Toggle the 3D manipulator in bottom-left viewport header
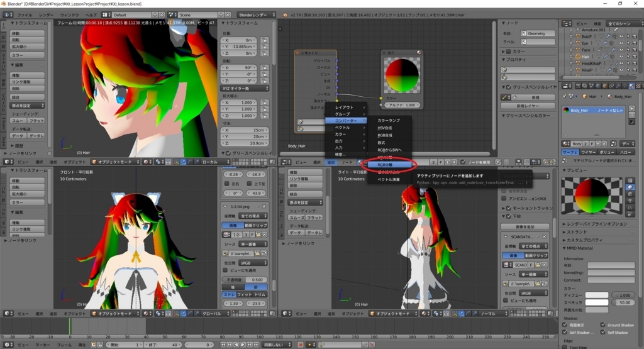This screenshot has width=644, height=349. point(177,313)
